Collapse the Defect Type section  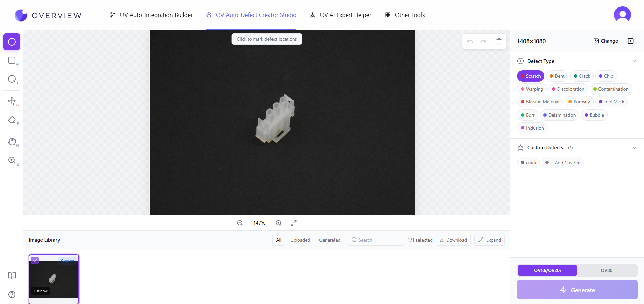tap(634, 61)
